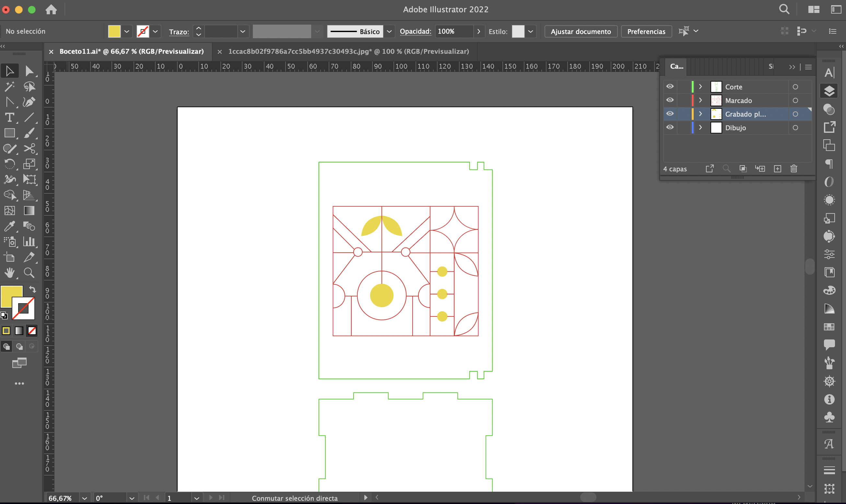Select the Type tool
This screenshot has height=504, width=846.
[x=9, y=118]
